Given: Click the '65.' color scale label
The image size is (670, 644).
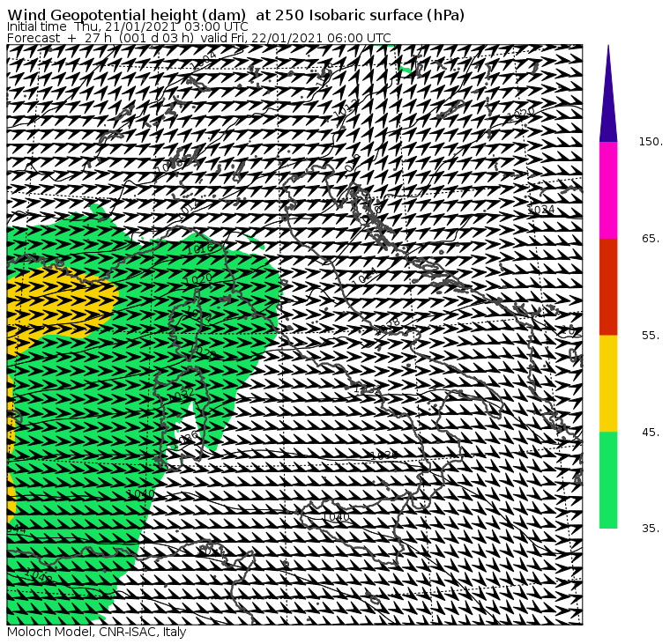Looking at the screenshot, I should coord(651,239).
